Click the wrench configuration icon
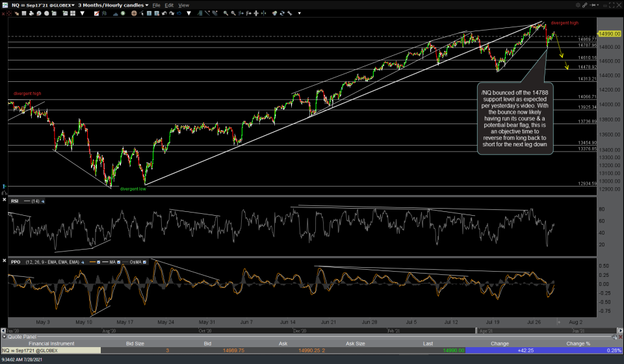624x364 pixels. pyautogui.click(x=290, y=13)
